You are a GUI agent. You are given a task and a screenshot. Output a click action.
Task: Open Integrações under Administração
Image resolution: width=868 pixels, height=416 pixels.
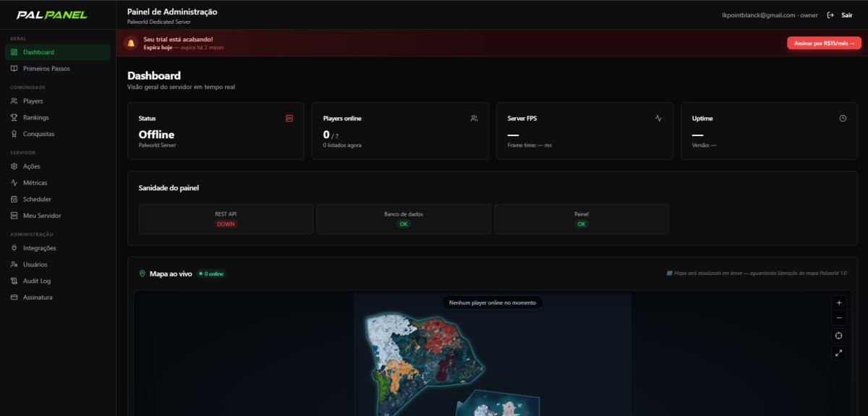[58, 248]
